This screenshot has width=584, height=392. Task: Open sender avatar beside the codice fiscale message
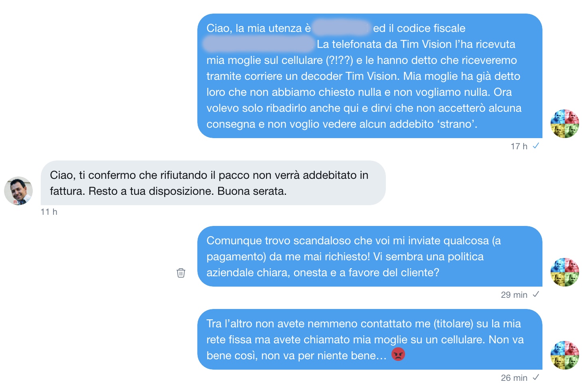pyautogui.click(x=565, y=124)
